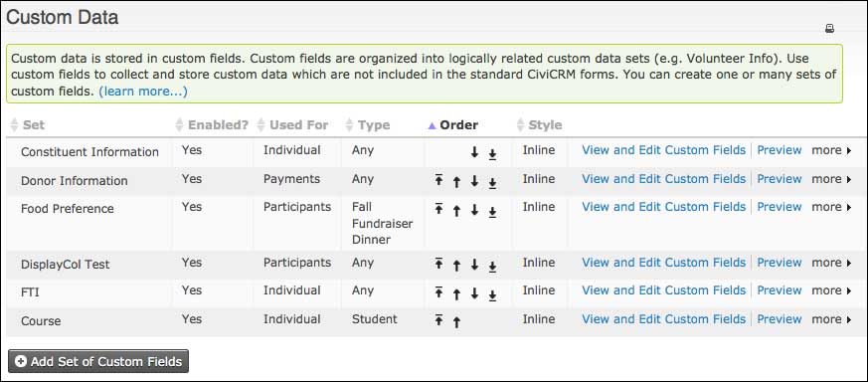Open the learn more link
868x382 pixels.
tap(143, 92)
